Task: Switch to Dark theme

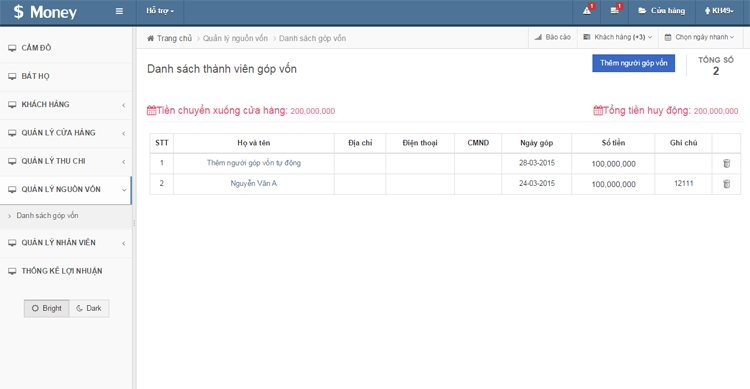Action: click(89, 308)
